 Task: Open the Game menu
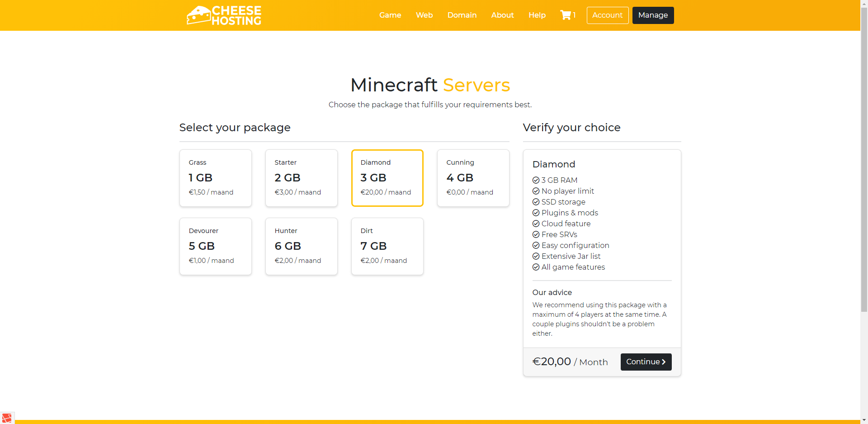[x=390, y=15]
